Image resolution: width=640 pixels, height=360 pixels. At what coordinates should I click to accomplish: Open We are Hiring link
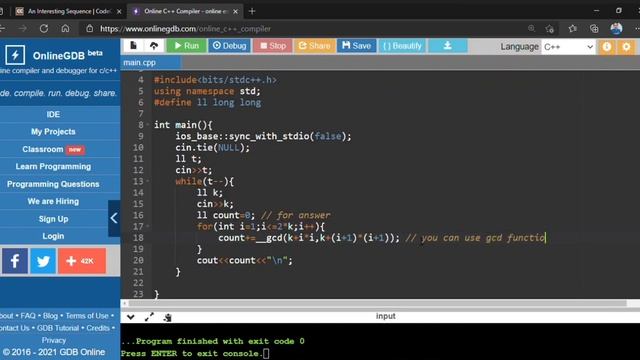click(x=53, y=201)
